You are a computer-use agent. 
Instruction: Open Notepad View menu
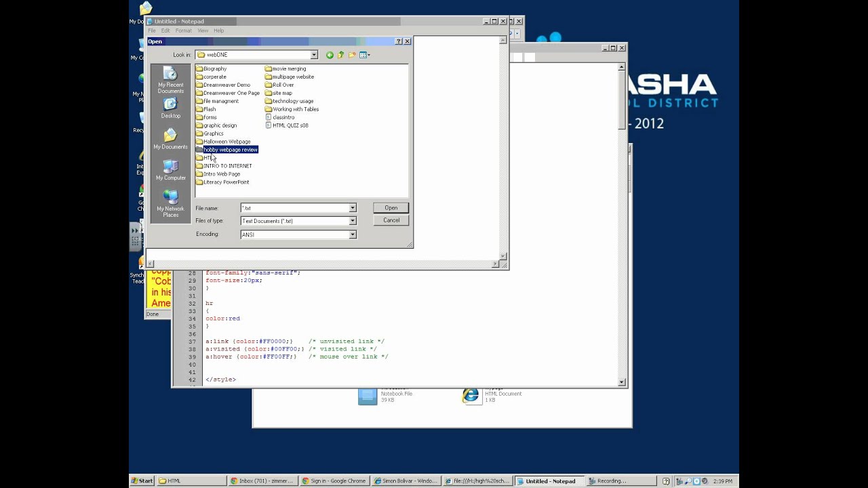pyautogui.click(x=203, y=30)
